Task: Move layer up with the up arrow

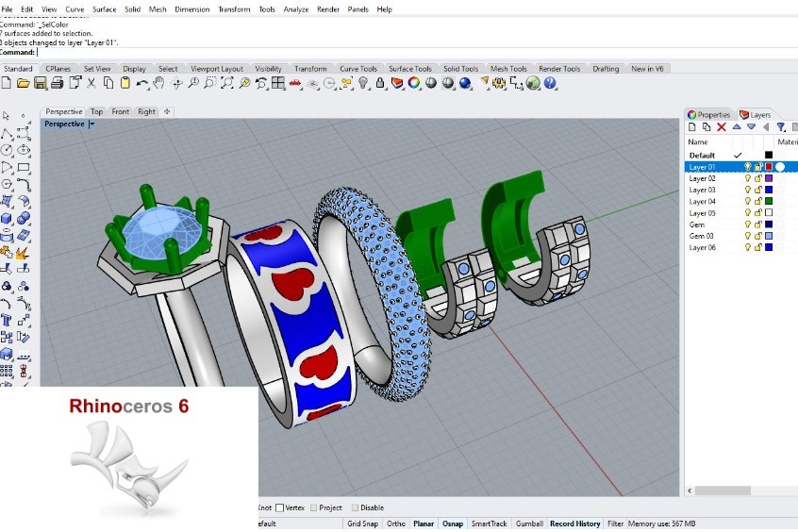Action: pyautogui.click(x=737, y=126)
